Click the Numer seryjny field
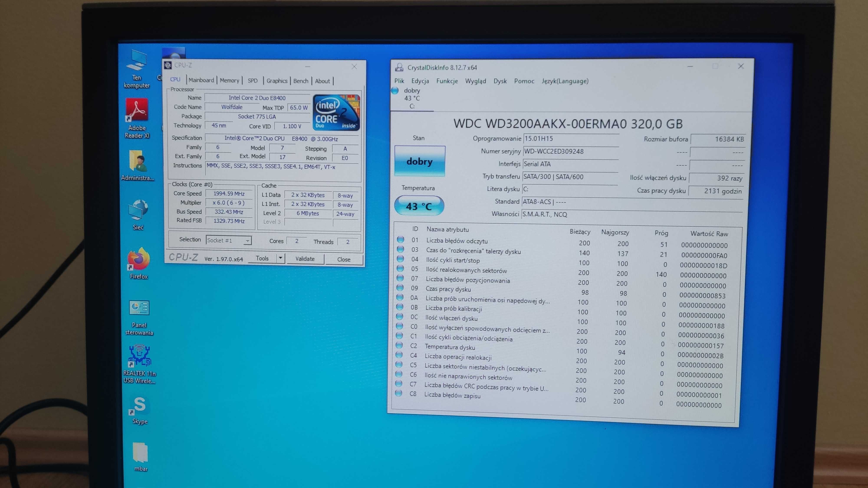The image size is (868, 488). [x=570, y=151]
